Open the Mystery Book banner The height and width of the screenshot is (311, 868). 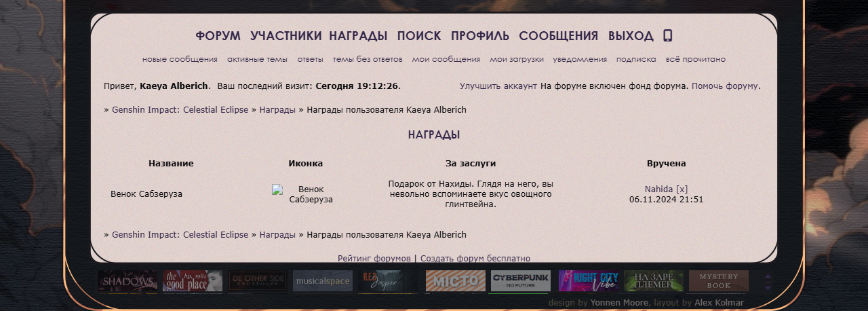719,281
